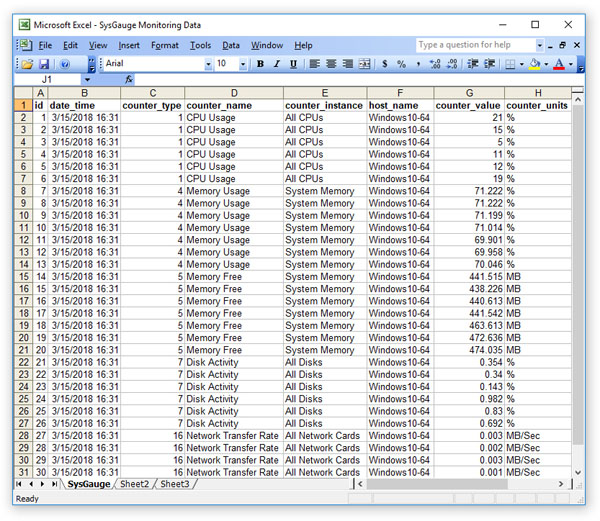Viewport: 600px width, 521px height.
Task: Click the Save diskette icon
Action: click(x=44, y=64)
